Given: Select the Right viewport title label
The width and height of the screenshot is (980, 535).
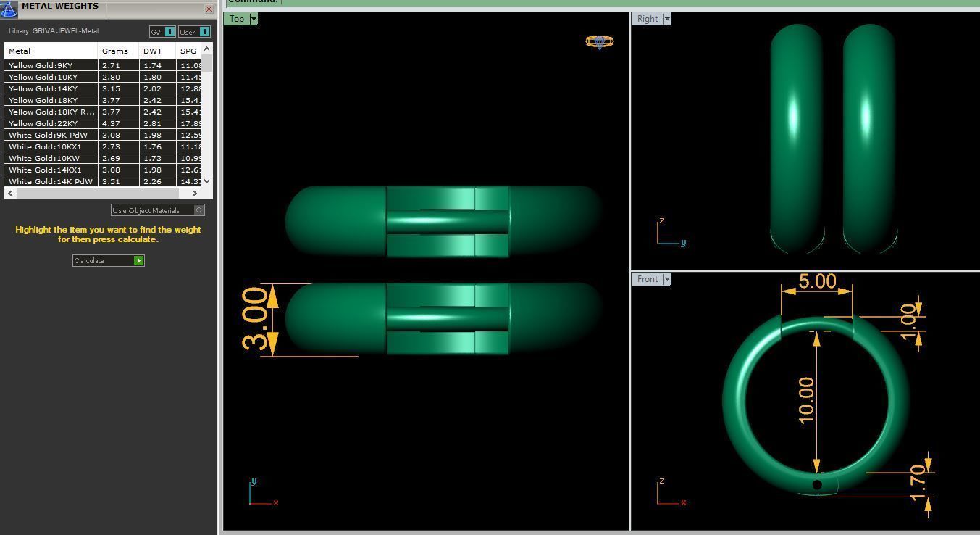Looking at the screenshot, I should tap(648, 19).
